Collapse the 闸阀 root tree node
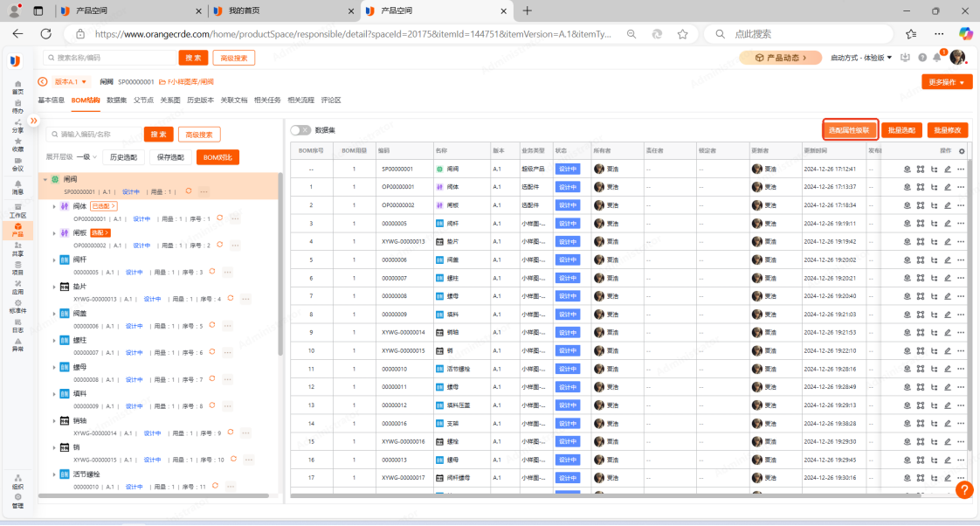 45,179
